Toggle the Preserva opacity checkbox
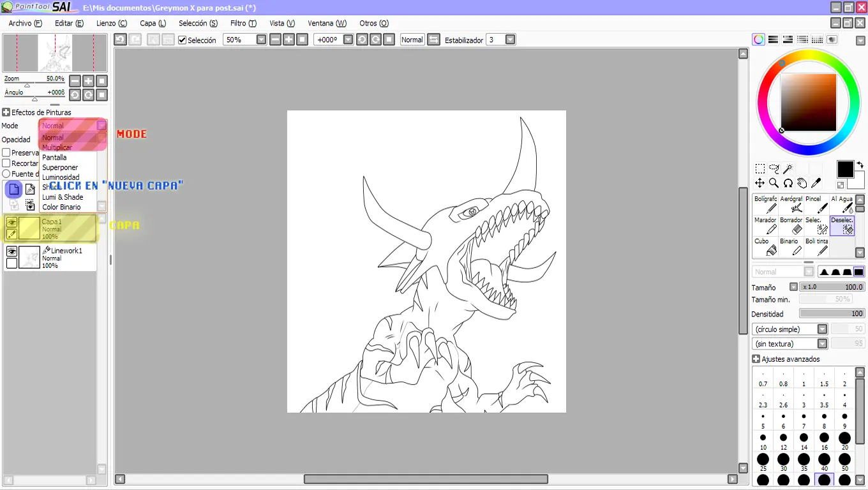Viewport: 868px width, 490px height. point(6,152)
